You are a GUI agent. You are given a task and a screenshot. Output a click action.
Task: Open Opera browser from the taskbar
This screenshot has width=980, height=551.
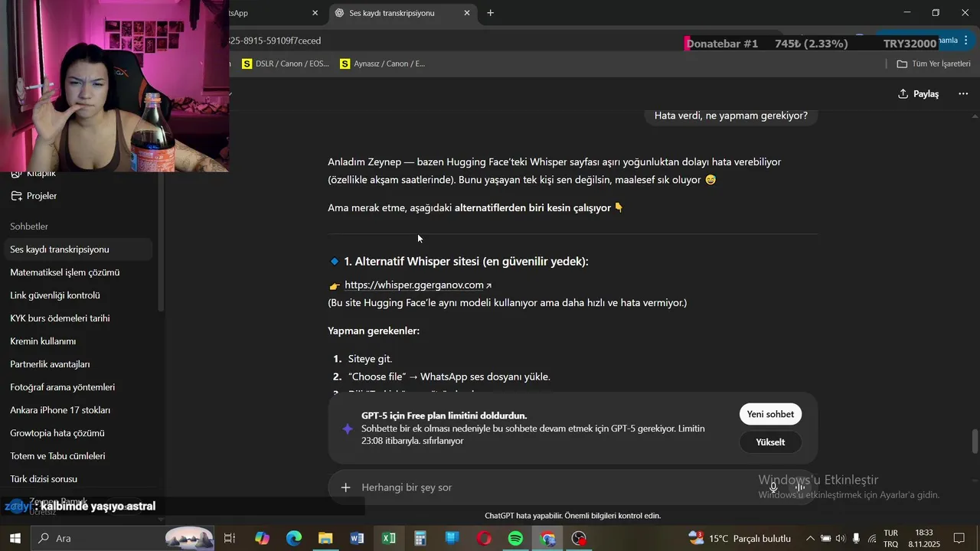click(x=484, y=538)
